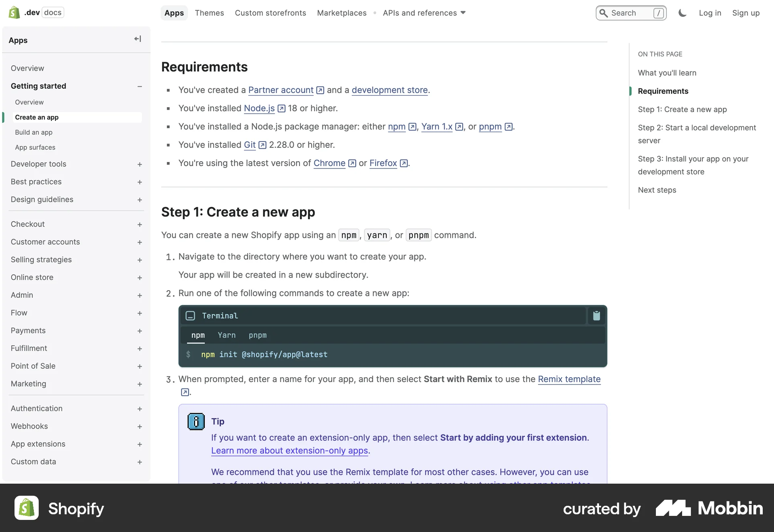Viewport: 774px width, 532px height.
Task: Copy the terminal command using the clipboard icon
Action: [596, 316]
